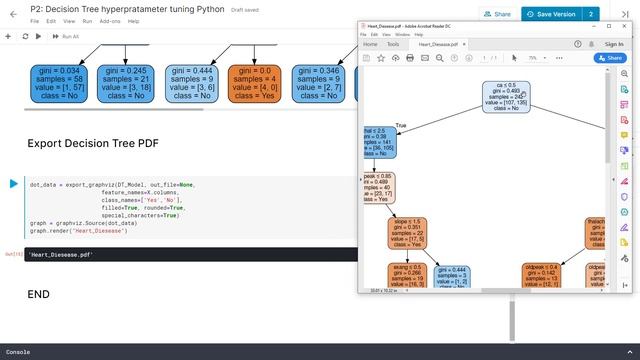Click the 'Heart_Diesease.pdf' output text
This screenshot has height=360, width=640.
click(x=61, y=255)
